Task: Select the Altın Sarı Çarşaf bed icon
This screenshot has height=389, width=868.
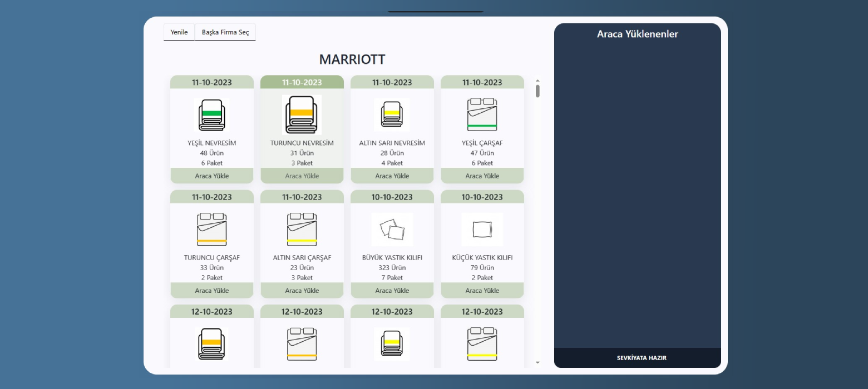Action: coord(302,230)
